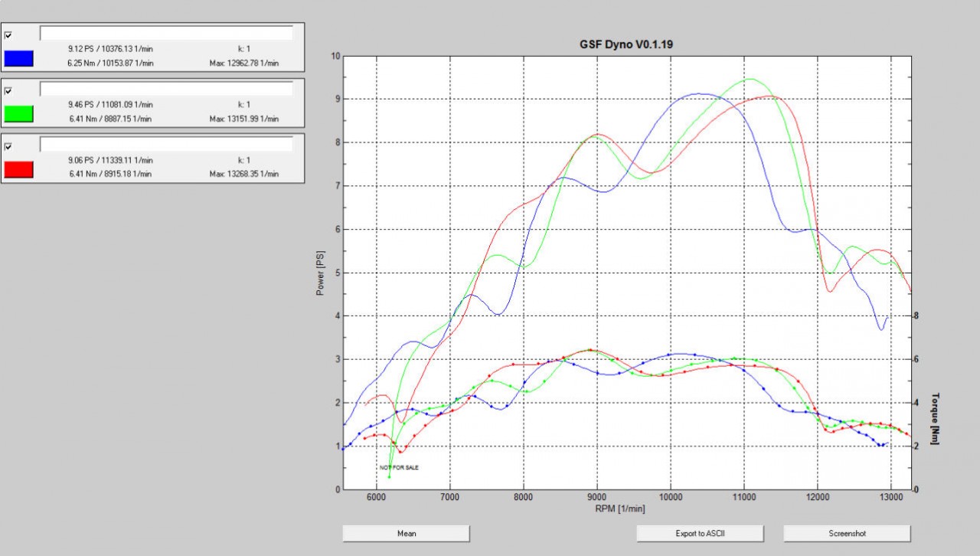Click the 'Max: 13268.35 1/min' red run value
Viewport: 980px width, 556px height.
(243, 174)
